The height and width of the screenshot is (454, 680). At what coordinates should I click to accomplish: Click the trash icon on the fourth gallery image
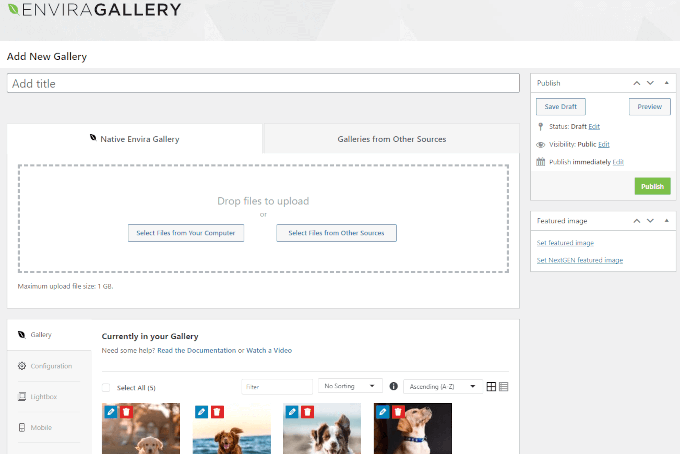pos(398,411)
